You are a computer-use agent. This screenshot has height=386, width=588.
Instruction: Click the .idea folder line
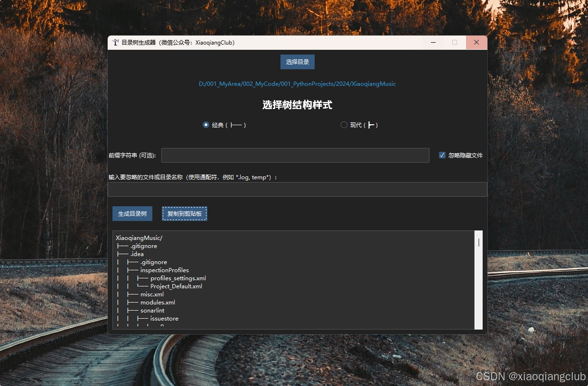tap(137, 254)
